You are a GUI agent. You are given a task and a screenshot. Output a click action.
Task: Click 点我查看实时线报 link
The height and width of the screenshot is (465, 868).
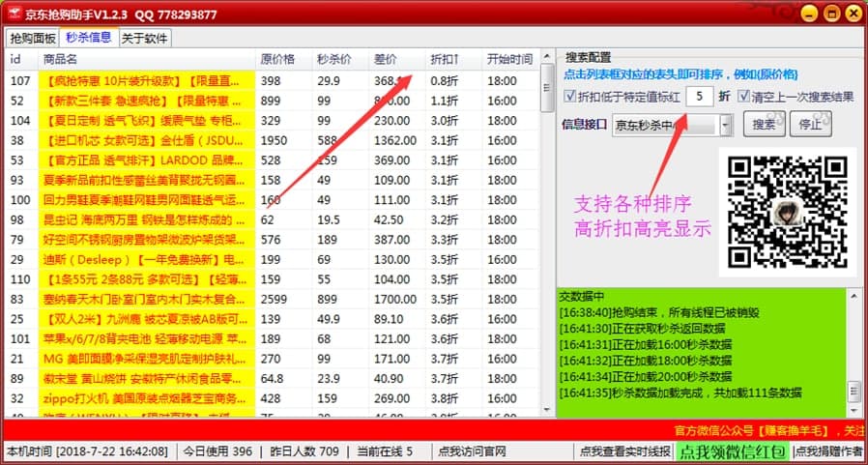coord(625,451)
